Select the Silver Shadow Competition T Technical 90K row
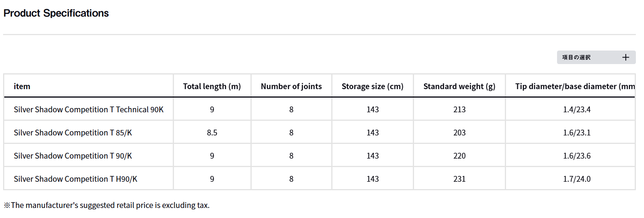Viewport: 644px width, 218px height. pyautogui.click(x=89, y=110)
